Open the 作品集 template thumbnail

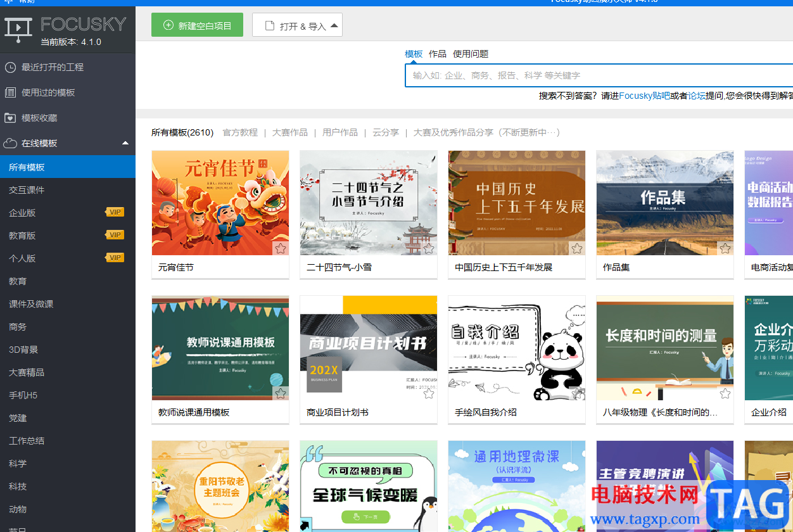665,203
